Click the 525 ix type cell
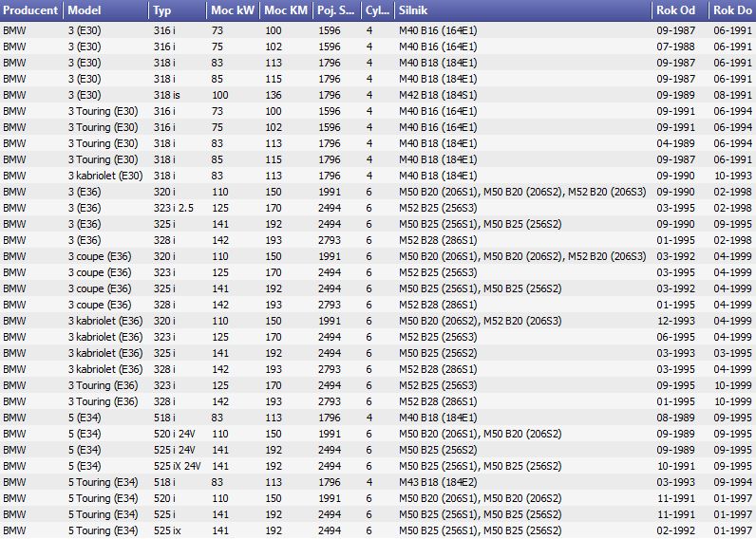756x539 pixels. click(x=167, y=530)
